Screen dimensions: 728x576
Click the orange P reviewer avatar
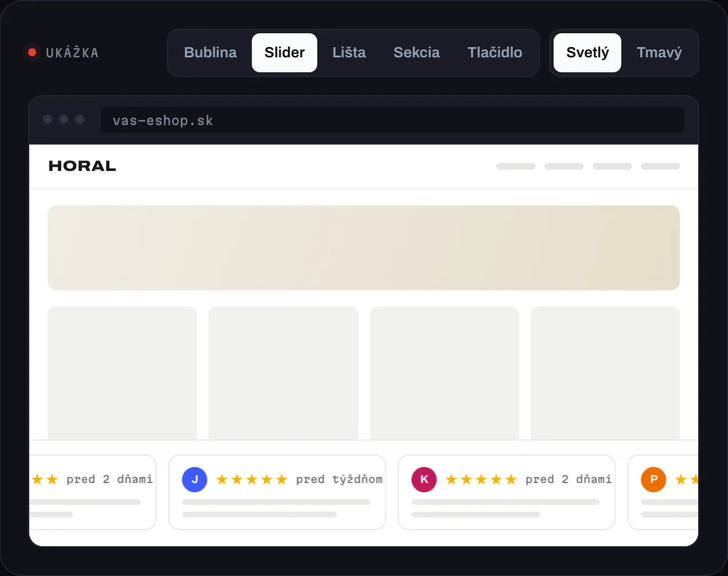tap(653, 480)
